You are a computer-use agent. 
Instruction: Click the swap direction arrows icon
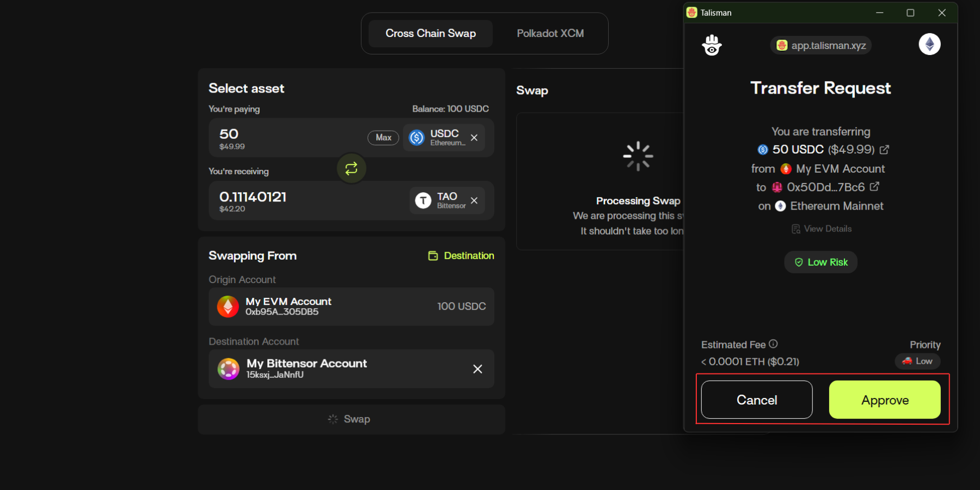351,168
